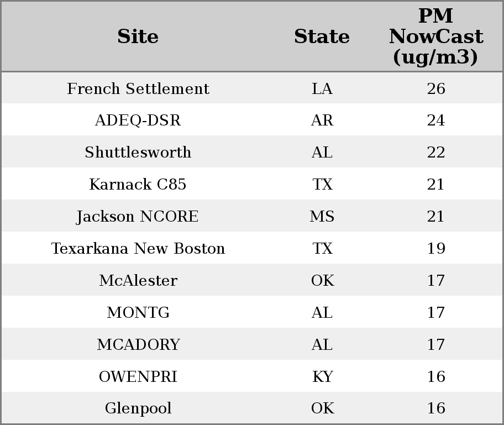Select Texarkana New Boston site cell
504x425 pixels.
click(x=138, y=249)
